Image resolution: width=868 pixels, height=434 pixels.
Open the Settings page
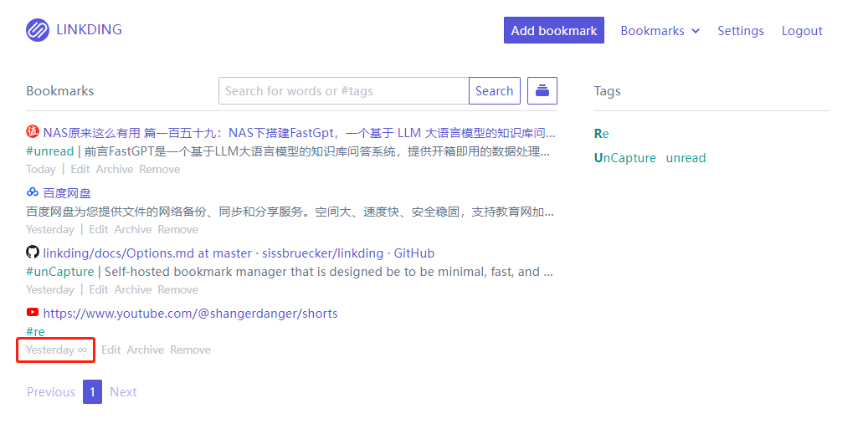pyautogui.click(x=740, y=31)
